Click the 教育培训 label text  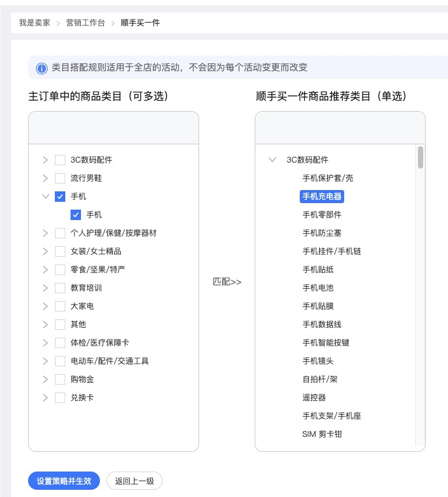pyautogui.click(x=86, y=288)
